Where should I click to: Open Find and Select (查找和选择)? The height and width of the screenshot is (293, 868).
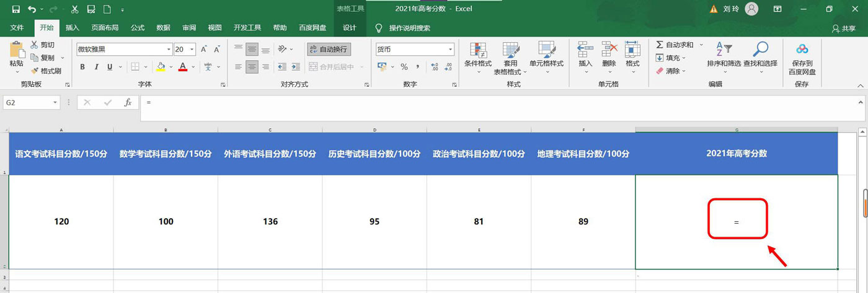click(760, 58)
